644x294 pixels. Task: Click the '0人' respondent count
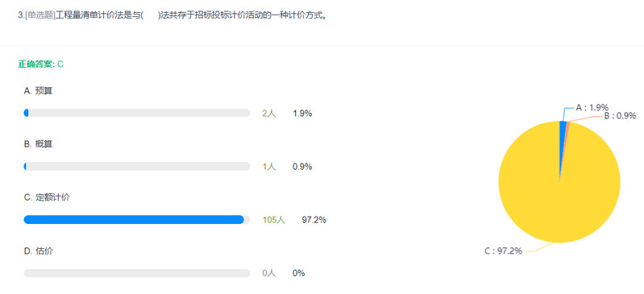coord(269,274)
